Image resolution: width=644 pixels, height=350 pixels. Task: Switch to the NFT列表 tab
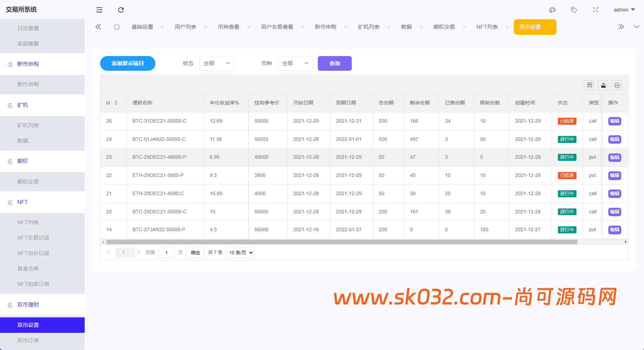pos(487,27)
